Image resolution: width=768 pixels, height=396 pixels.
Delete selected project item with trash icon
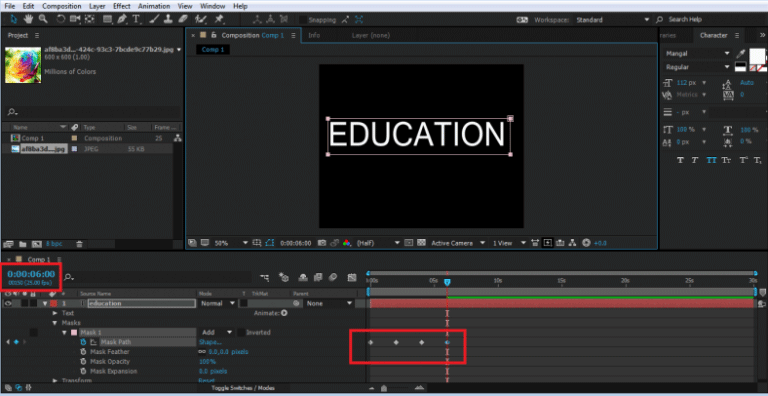(79, 244)
